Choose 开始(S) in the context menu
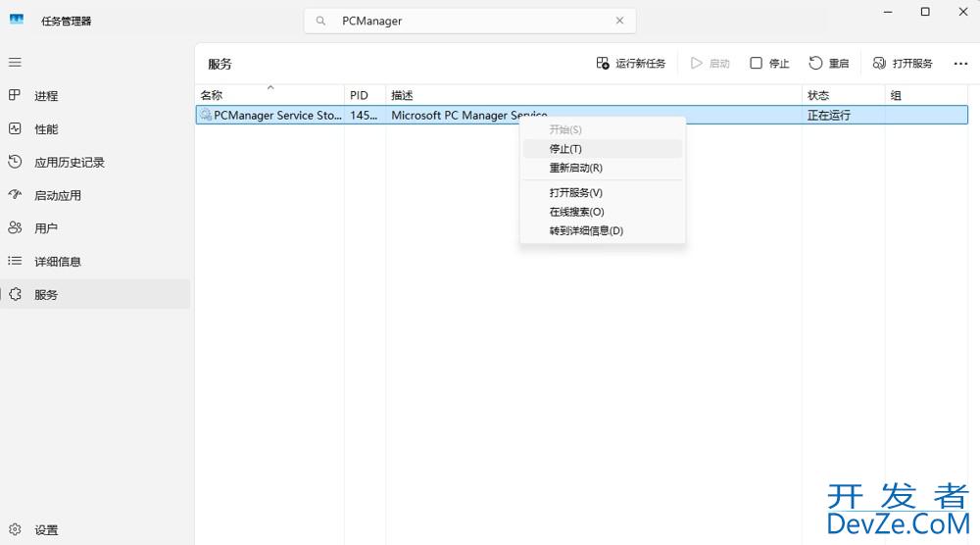The image size is (980, 545). [x=603, y=129]
